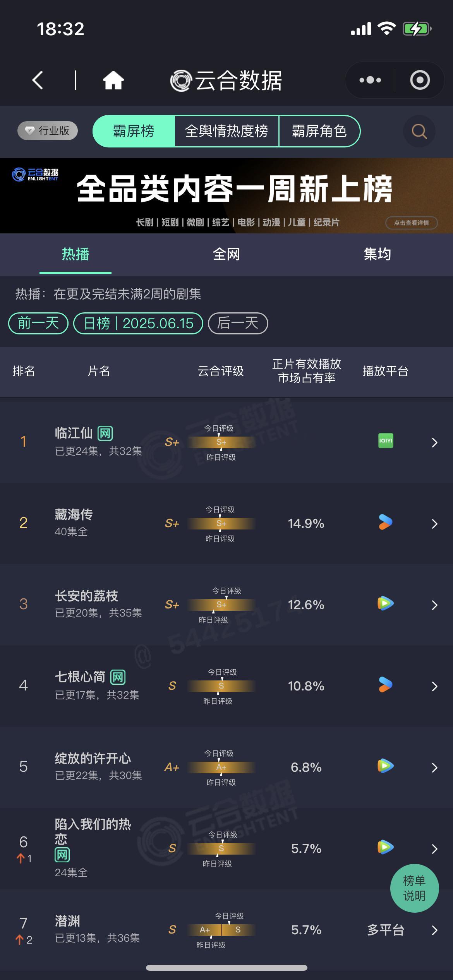Tap the Youku icon for 藏海传
453x980 pixels.
point(386,522)
